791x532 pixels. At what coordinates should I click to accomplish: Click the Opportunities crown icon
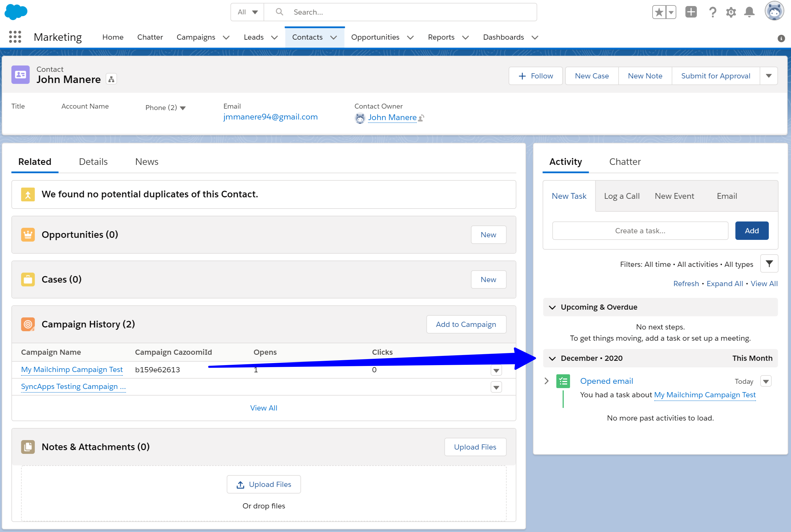point(28,234)
